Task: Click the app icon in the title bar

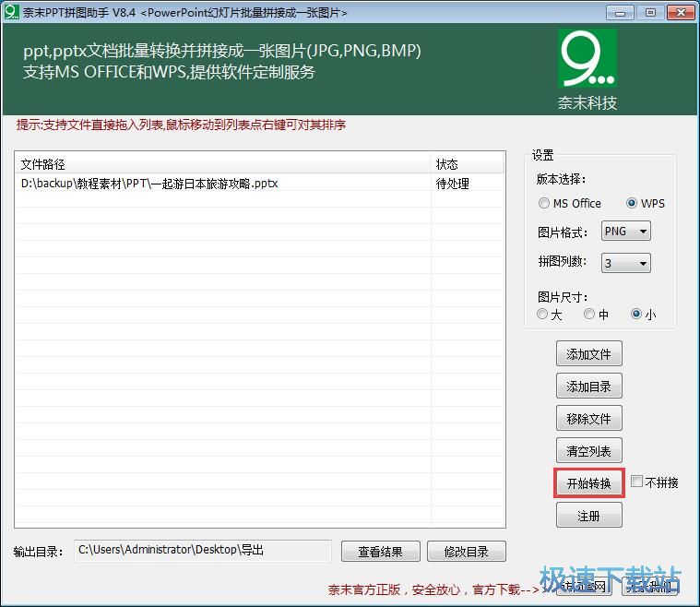Action: coord(12,12)
